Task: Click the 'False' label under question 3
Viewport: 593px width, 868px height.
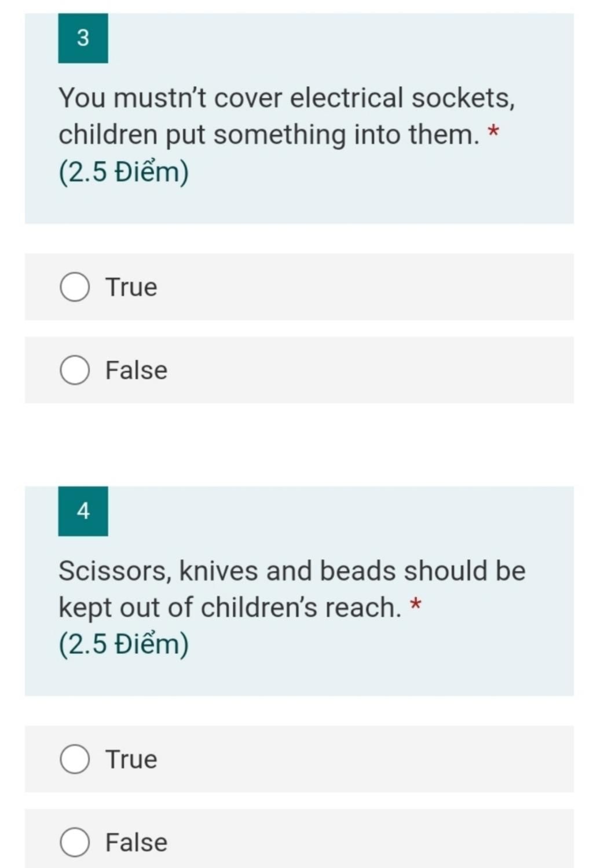Action: pos(136,371)
